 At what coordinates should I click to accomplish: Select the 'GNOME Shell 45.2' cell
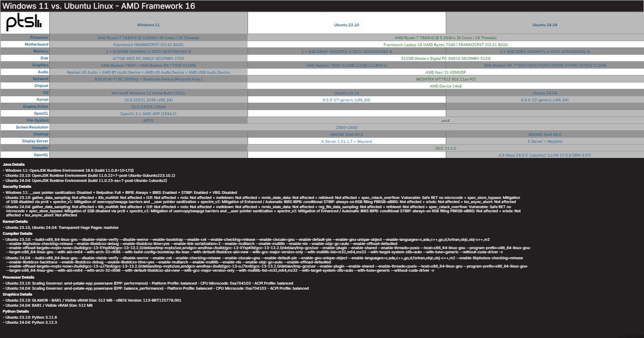click(x=347, y=134)
